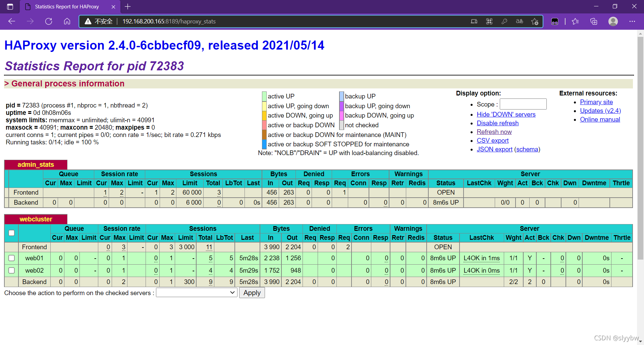Click the Disable refresh link
The width and height of the screenshot is (644, 345).
coord(497,123)
